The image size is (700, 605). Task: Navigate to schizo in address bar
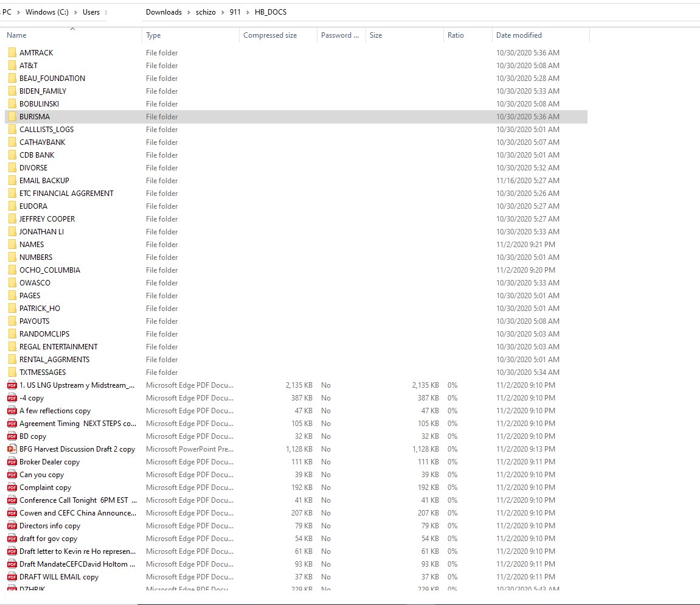pyautogui.click(x=206, y=12)
